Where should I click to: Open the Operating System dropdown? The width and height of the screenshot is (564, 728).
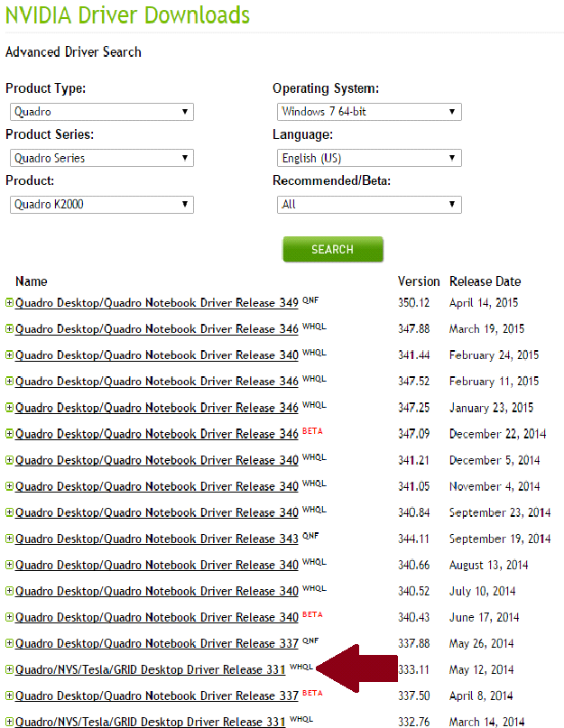369,112
